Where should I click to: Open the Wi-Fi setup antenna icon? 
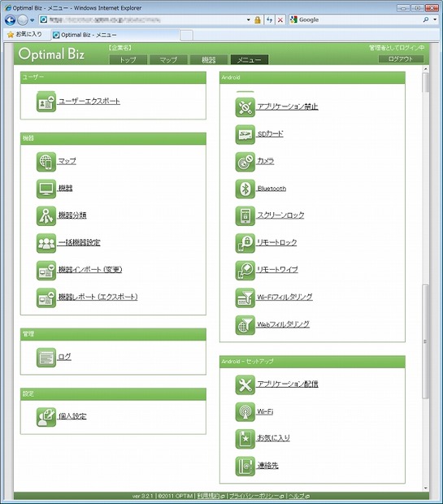(245, 412)
